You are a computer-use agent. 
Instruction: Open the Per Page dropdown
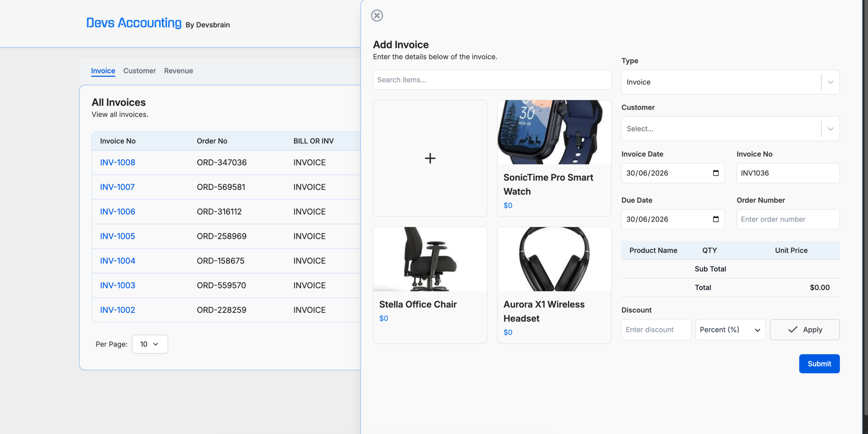tap(150, 344)
